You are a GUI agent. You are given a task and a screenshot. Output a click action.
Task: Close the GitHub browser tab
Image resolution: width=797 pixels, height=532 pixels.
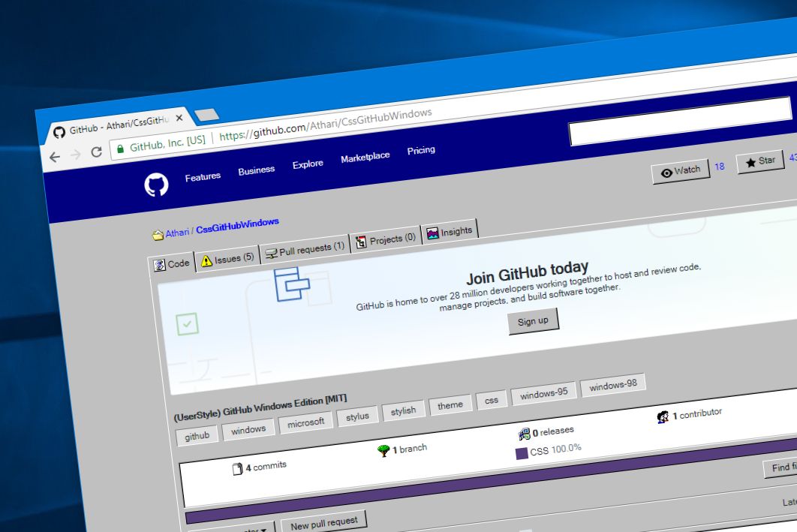pyautogui.click(x=179, y=118)
